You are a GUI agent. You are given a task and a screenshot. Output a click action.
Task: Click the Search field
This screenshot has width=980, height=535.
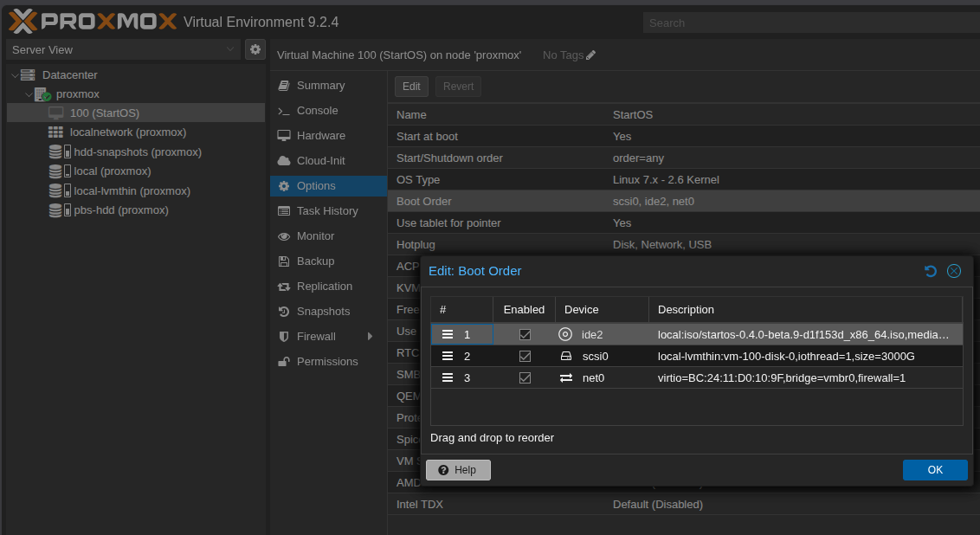click(x=811, y=23)
